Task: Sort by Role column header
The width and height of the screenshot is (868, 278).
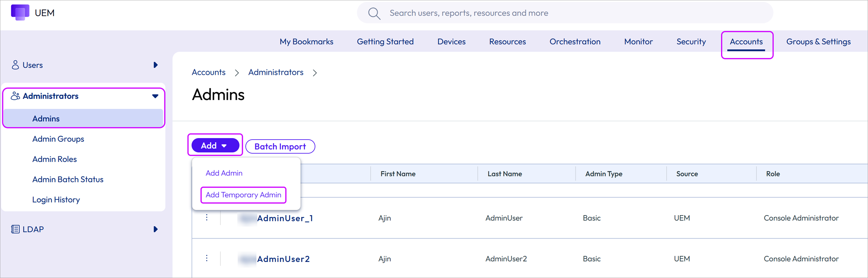Action: tap(773, 174)
